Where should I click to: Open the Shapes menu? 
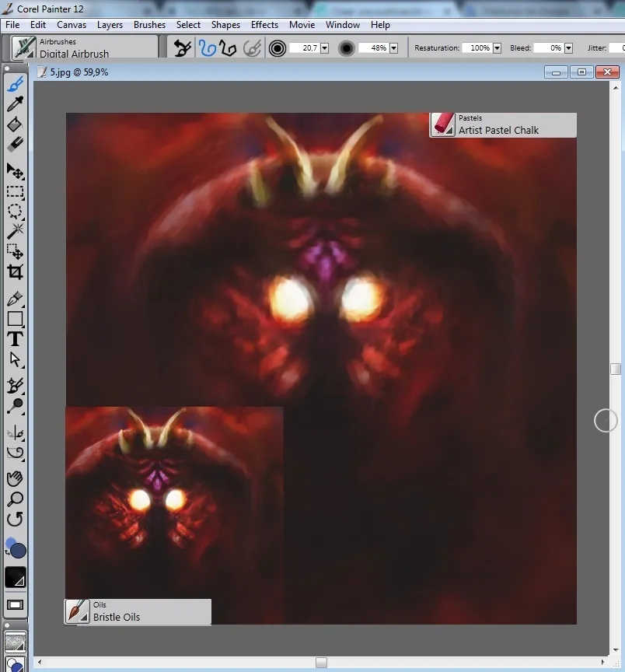pos(225,25)
